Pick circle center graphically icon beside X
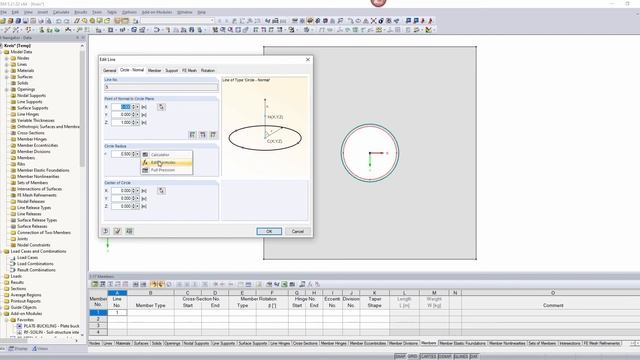 coord(162,191)
